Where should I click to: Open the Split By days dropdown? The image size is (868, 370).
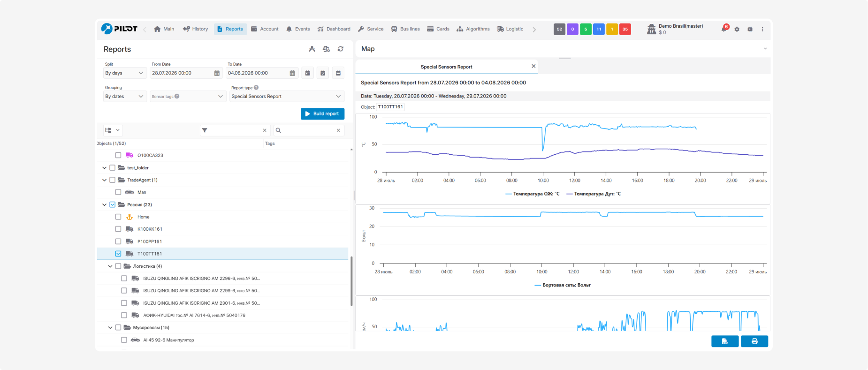pos(125,73)
